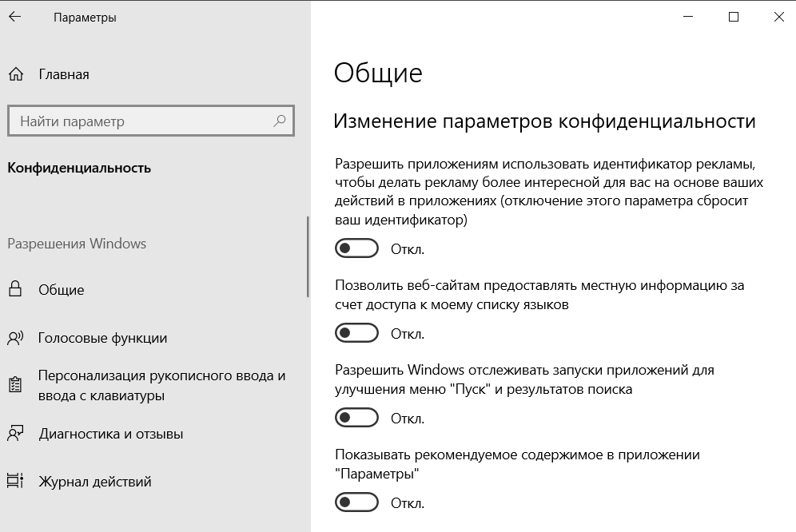Open Персонализация рукописного ввода section
This screenshot has height=532, width=796.
coord(162,385)
